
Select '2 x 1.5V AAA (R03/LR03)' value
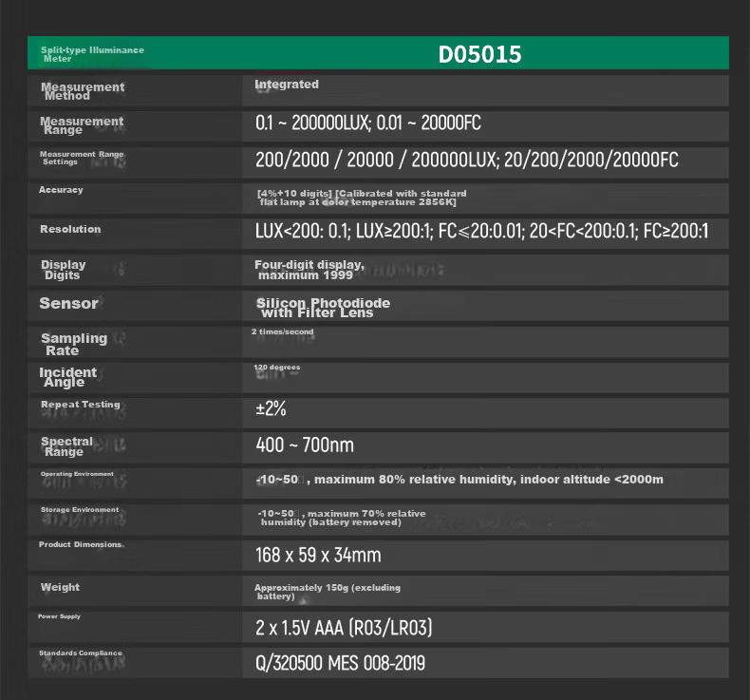coord(344,627)
